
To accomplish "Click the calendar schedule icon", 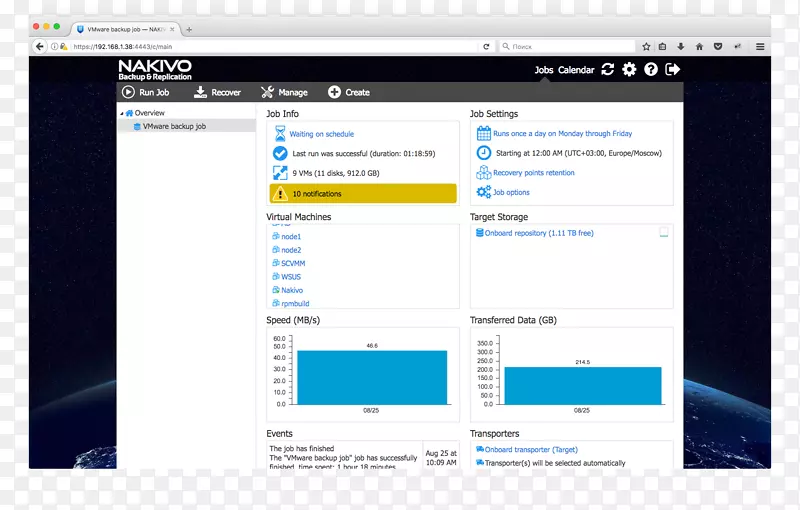I will (x=484, y=134).
